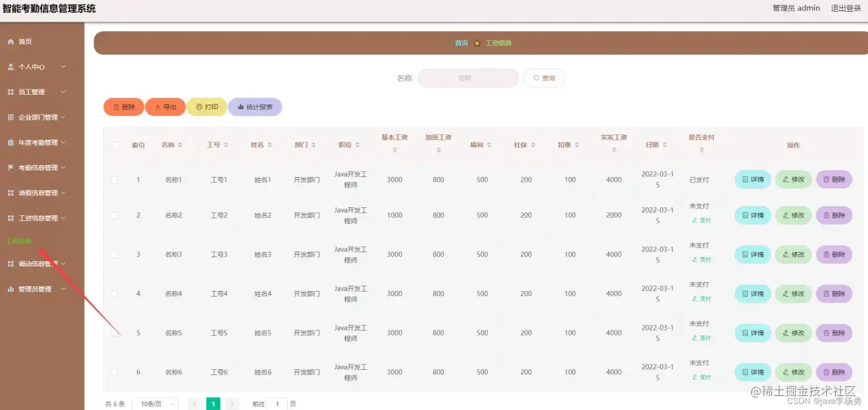This screenshot has width=868, height=410.
Task: Click the 查询 search button
Action: [544, 78]
